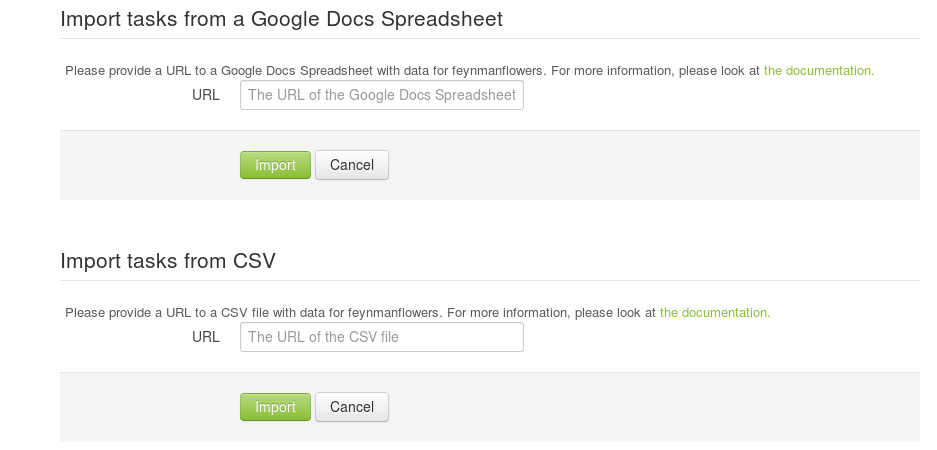Screen dimensions: 937x450
Task: Click 'Import tasks from a Google Docs Spreadsheet' heading
Action: pyautogui.click(x=281, y=19)
